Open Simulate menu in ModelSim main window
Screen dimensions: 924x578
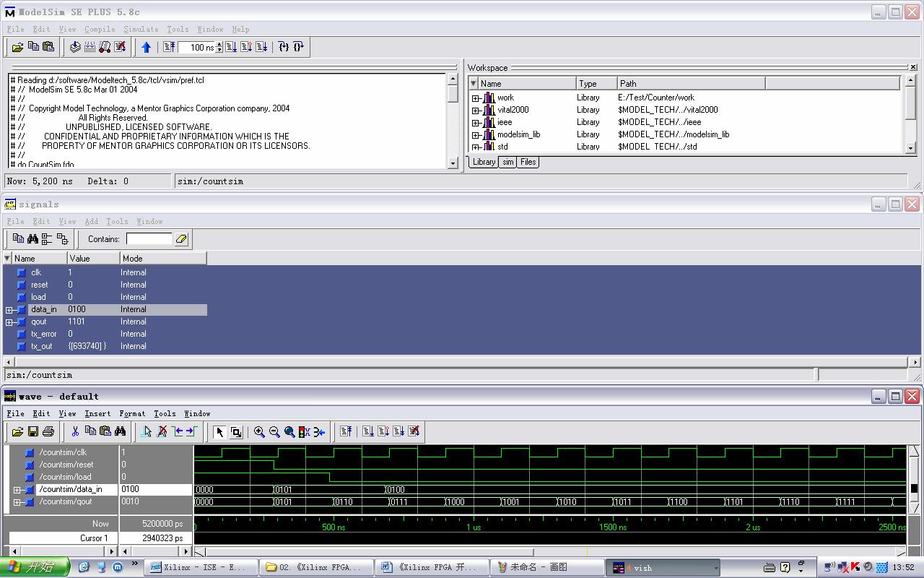point(141,29)
